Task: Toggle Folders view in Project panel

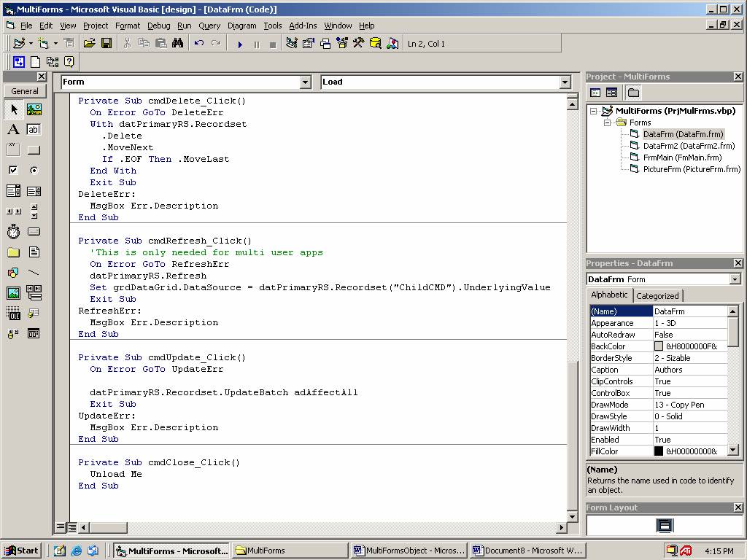Action: 633,93
